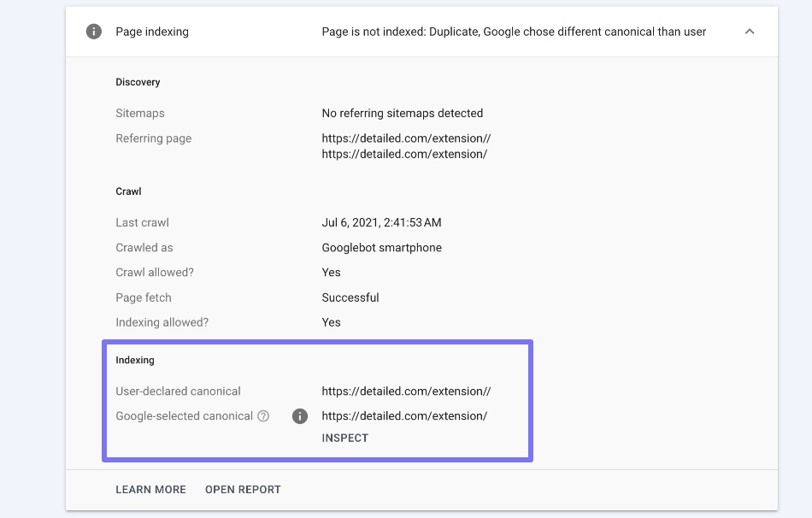The height and width of the screenshot is (518, 812).
Task: Click the Discovery section heading
Action: click(138, 82)
